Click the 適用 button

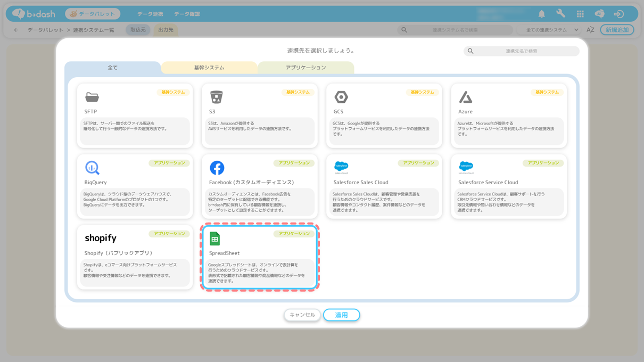click(342, 315)
